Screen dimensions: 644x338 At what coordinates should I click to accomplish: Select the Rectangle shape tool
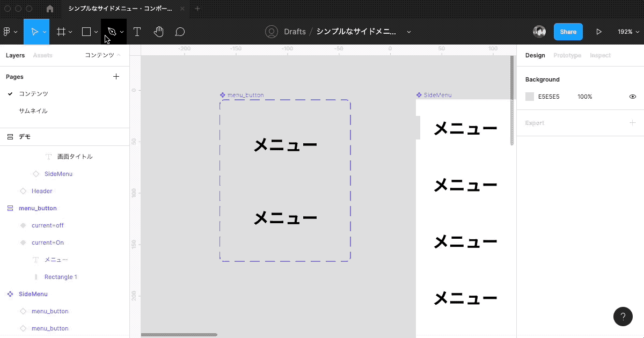click(86, 32)
